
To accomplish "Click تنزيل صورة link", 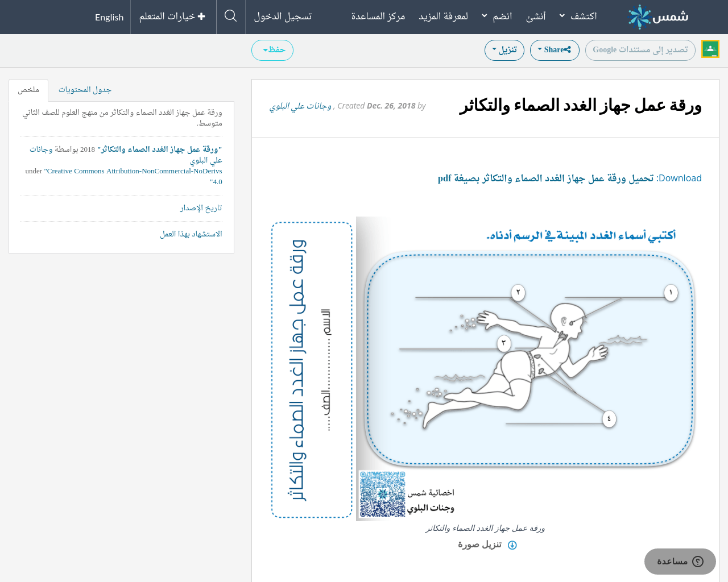I will point(479,545).
